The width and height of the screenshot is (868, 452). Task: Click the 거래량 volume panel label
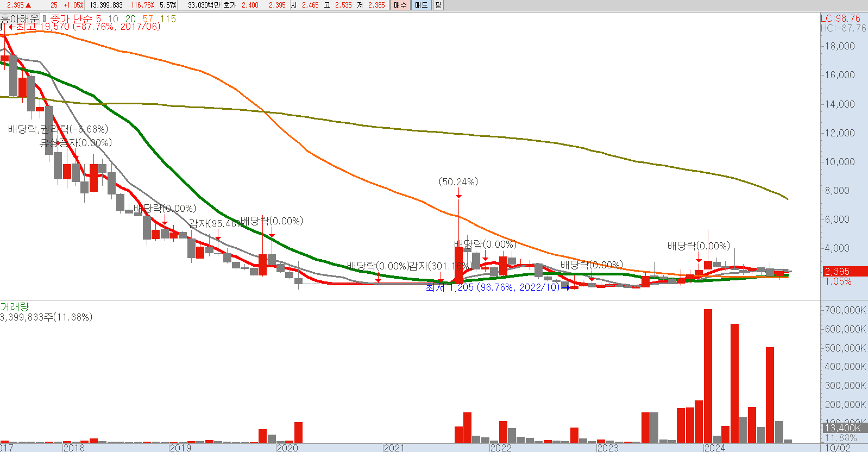coord(15,307)
